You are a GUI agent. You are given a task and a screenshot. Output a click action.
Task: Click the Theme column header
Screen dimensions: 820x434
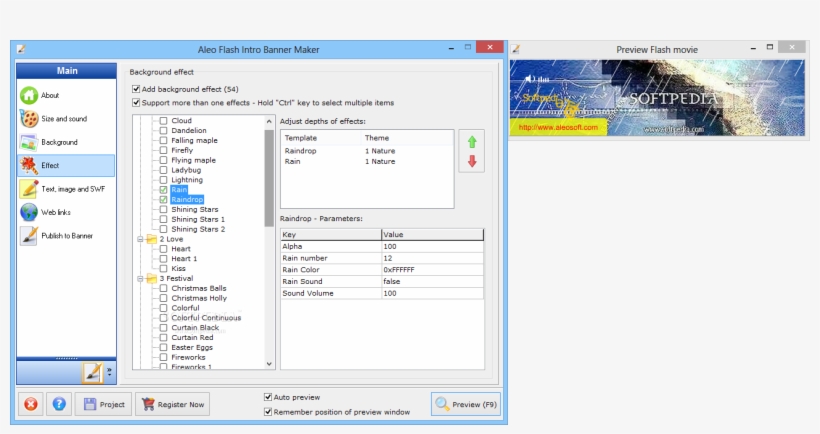pyautogui.click(x=407, y=138)
